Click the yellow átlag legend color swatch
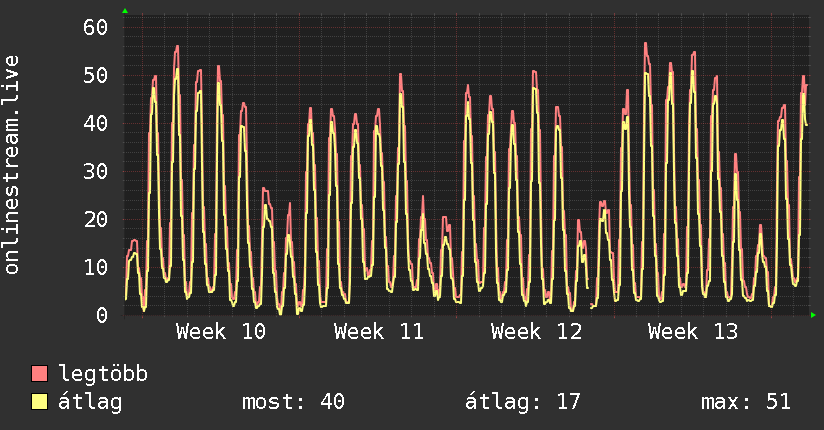This screenshot has width=824, height=430. click(40, 402)
